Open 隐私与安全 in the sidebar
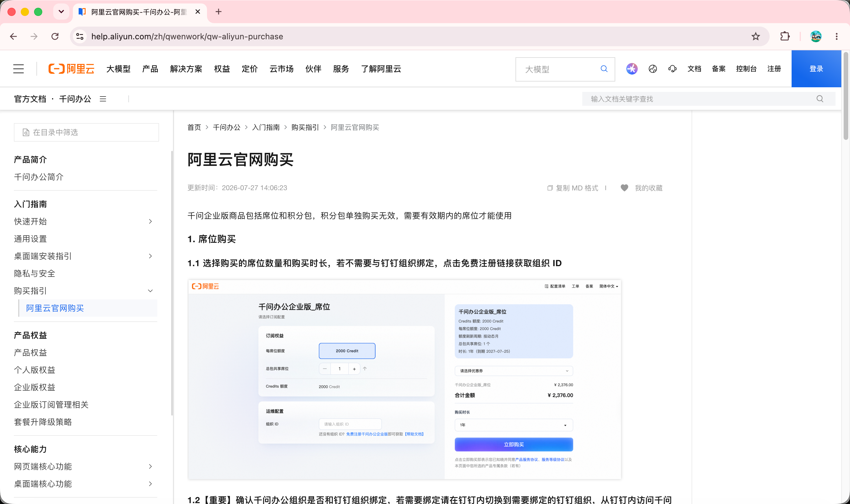Viewport: 850px width, 504px height. [x=35, y=273]
